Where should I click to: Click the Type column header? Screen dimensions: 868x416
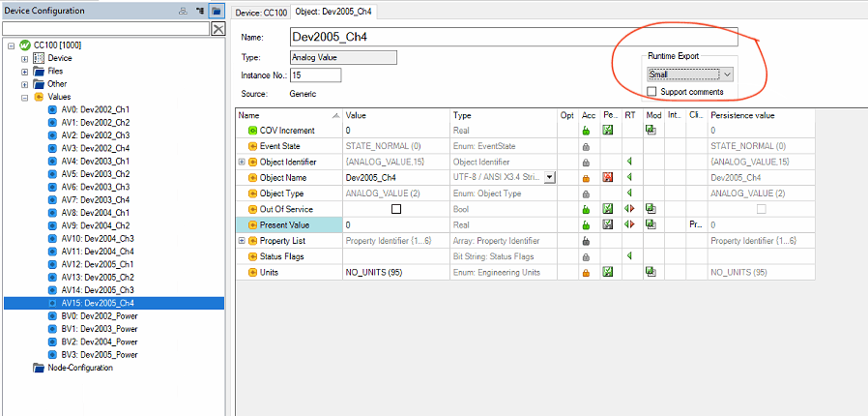pyautogui.click(x=504, y=116)
